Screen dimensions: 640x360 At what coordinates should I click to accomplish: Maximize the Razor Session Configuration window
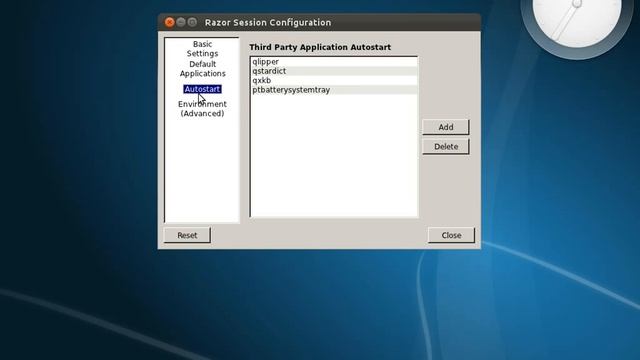192,22
